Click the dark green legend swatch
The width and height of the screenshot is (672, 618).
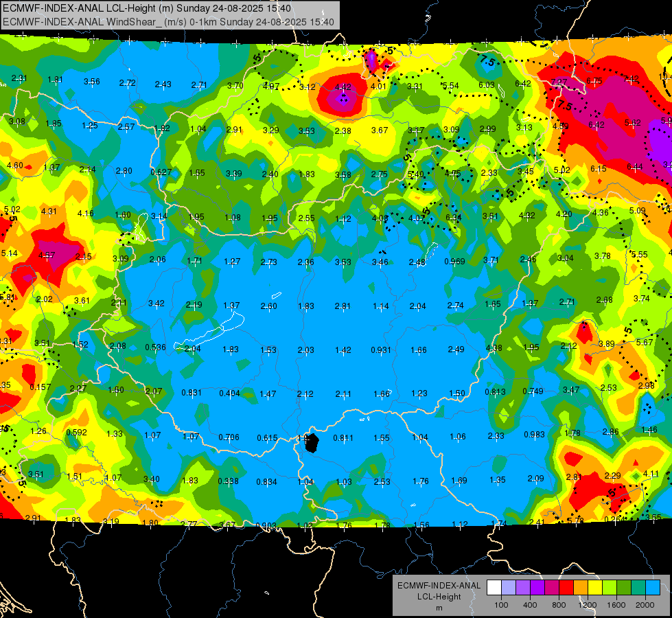pos(624,588)
